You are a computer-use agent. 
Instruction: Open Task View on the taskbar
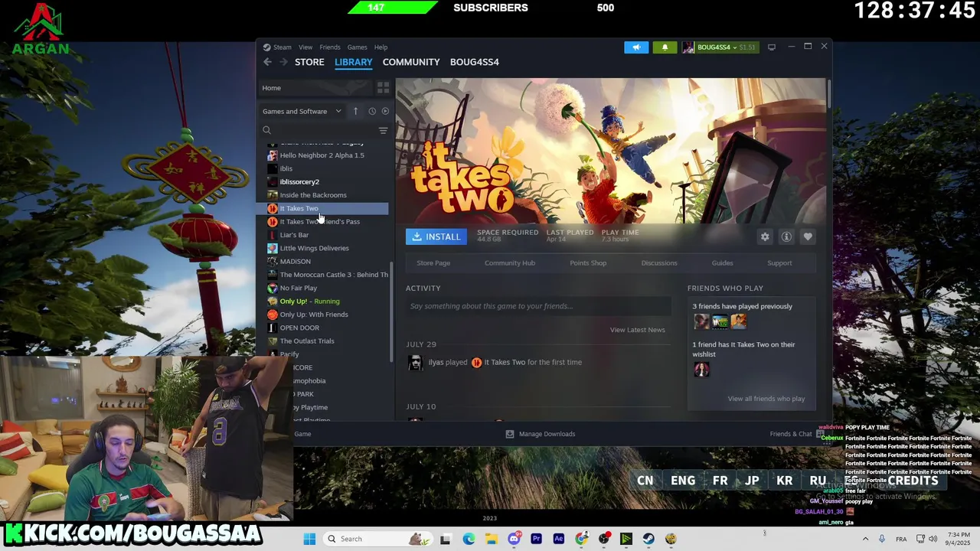click(x=446, y=539)
